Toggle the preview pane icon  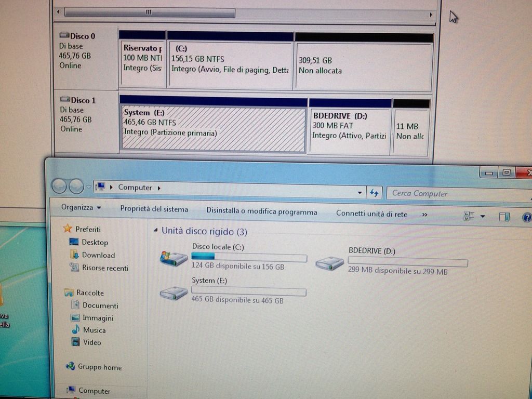tap(504, 217)
